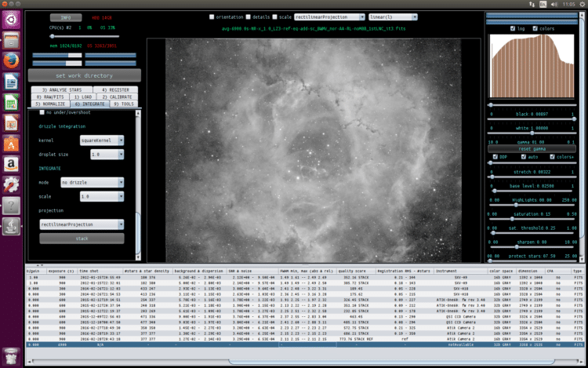Open System Settings from the dock
The image size is (588, 368).
(11, 184)
